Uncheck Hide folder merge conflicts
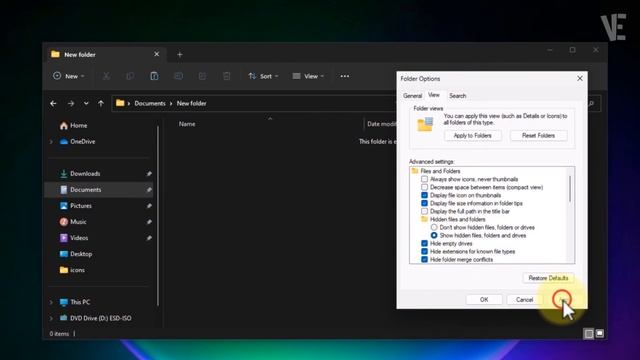 click(424, 260)
